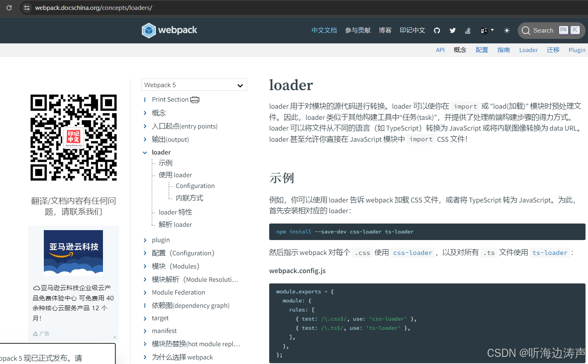Viewport: 588px width, 364px height.
Task: Click the printer icon beside Print Section
Action: (195, 100)
